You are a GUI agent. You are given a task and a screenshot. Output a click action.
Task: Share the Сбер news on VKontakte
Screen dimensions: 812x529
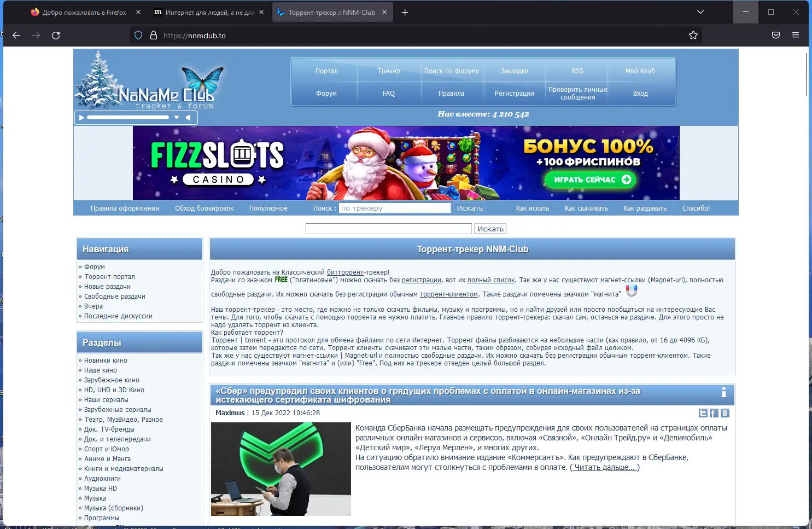click(x=725, y=414)
